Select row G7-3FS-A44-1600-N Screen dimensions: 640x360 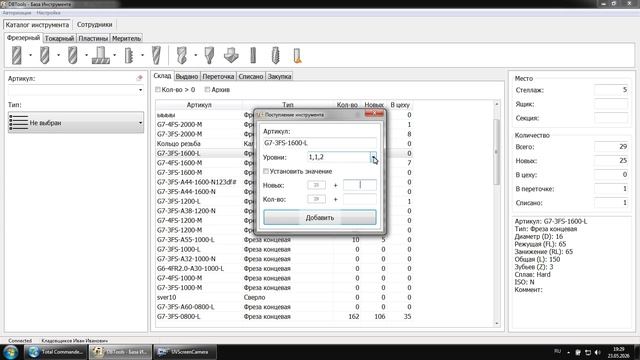[284, 192]
